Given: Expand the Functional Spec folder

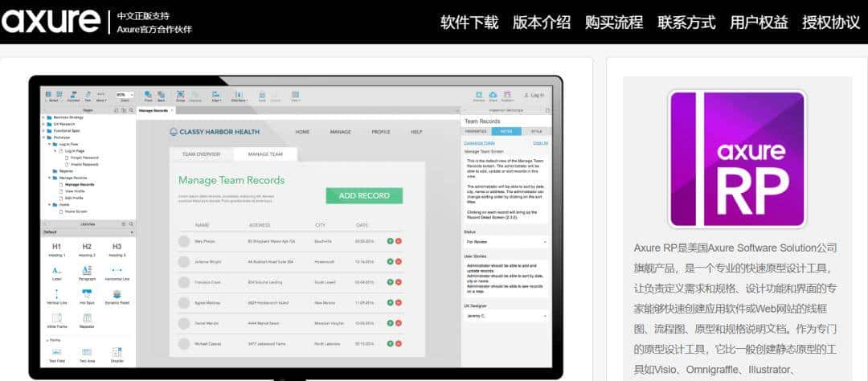Looking at the screenshot, I should (43, 131).
